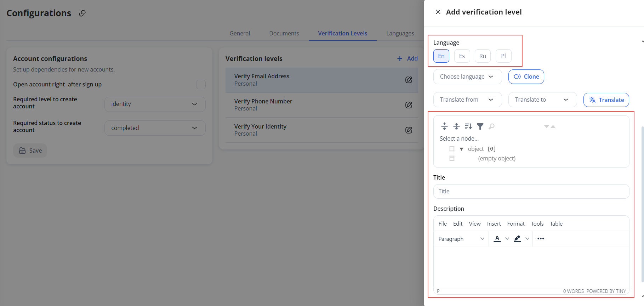Select Ru language
The width and height of the screenshot is (644, 306).
pyautogui.click(x=483, y=56)
